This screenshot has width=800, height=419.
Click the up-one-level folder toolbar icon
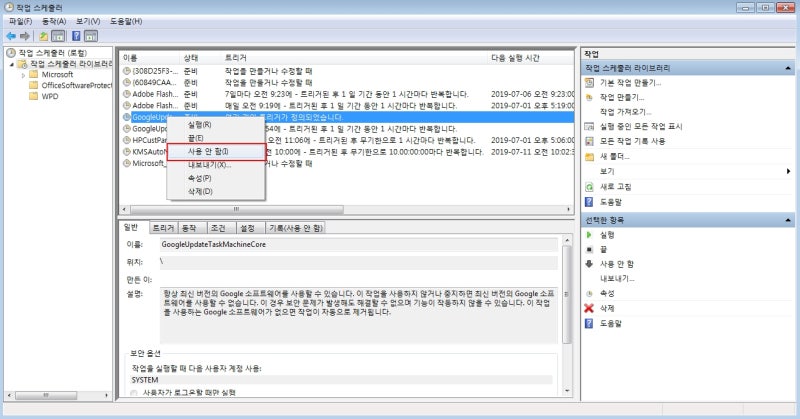44,36
